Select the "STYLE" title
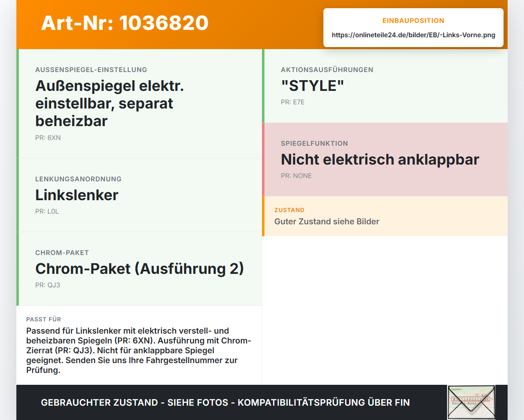The height and width of the screenshot is (420, 524). click(313, 86)
